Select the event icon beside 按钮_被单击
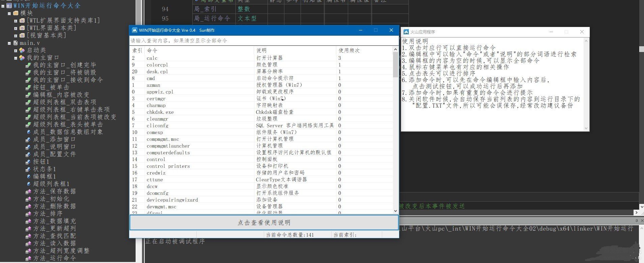Image resolution: width=644 pixels, height=263 pixels. [28, 87]
